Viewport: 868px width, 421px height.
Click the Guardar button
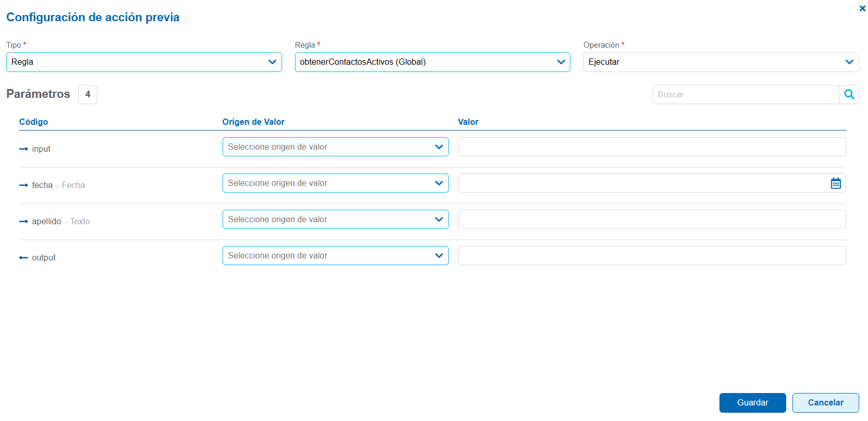[753, 403]
